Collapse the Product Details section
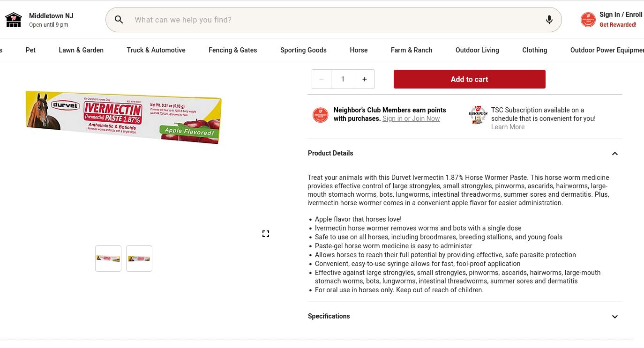 (x=614, y=154)
